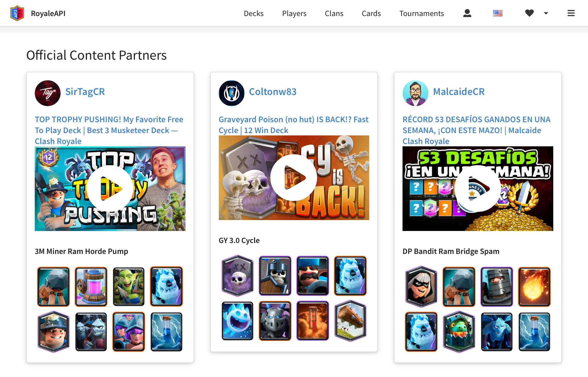Viewport: 588px width, 377px height.
Task: Open Graveyard Poison IS BACK title link
Action: pyautogui.click(x=293, y=125)
